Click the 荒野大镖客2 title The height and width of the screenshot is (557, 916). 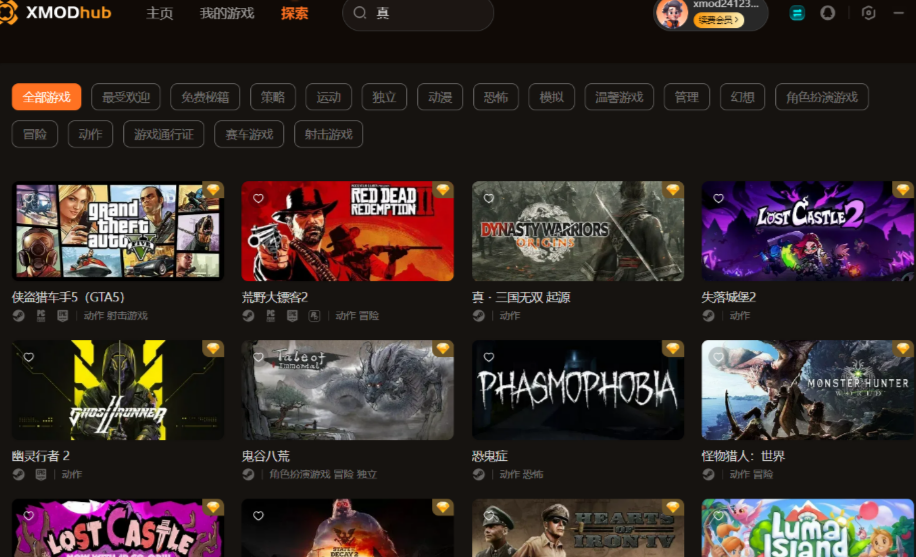point(275,297)
